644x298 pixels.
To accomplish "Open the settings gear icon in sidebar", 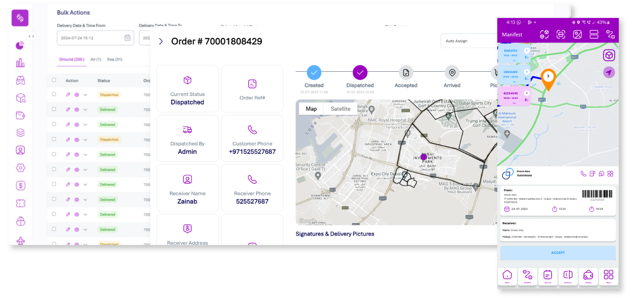I will [x=20, y=168].
